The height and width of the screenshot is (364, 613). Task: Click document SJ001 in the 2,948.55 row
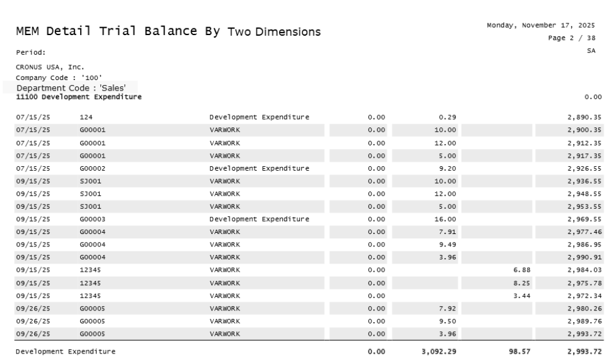(x=91, y=193)
